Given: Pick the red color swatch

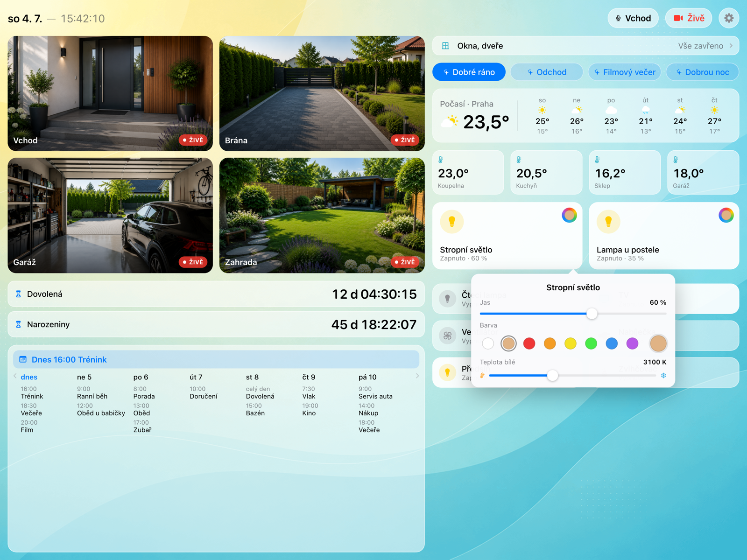Looking at the screenshot, I should [x=529, y=343].
